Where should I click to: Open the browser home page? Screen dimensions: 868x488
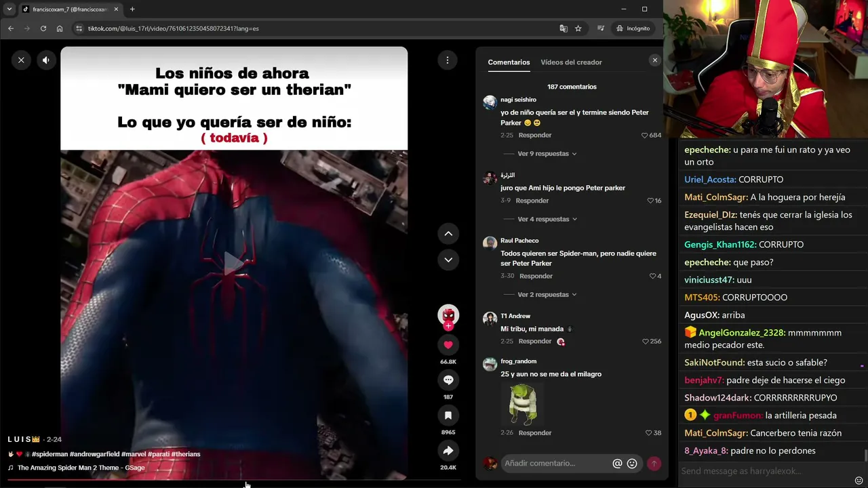pyautogui.click(x=60, y=28)
